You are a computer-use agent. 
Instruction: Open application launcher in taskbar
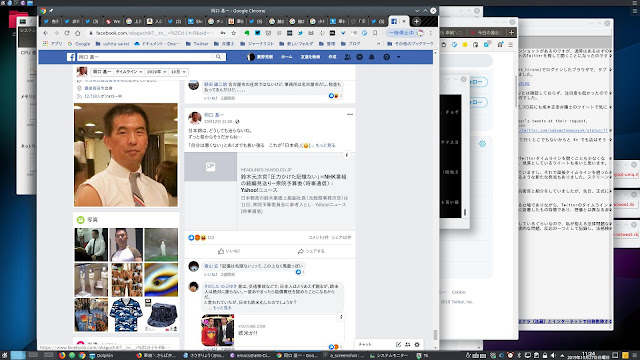(x=4, y=356)
